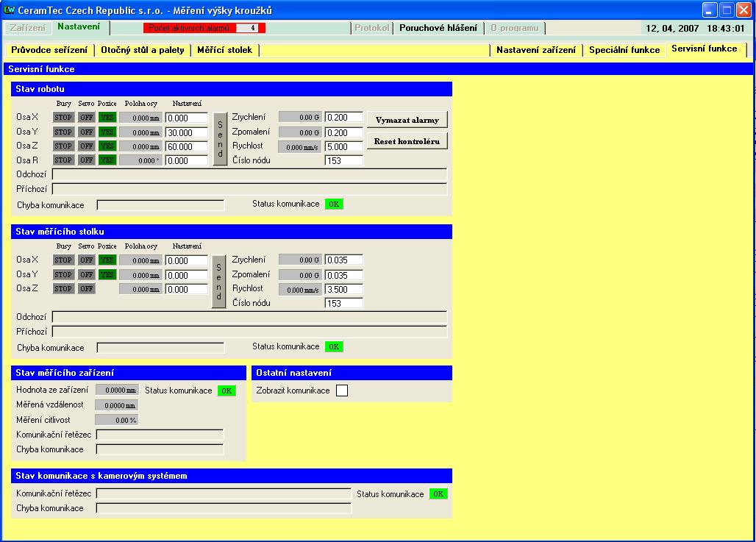Click the robot Osa X STOP indicator
This screenshot has width=756, height=542.
[63, 118]
